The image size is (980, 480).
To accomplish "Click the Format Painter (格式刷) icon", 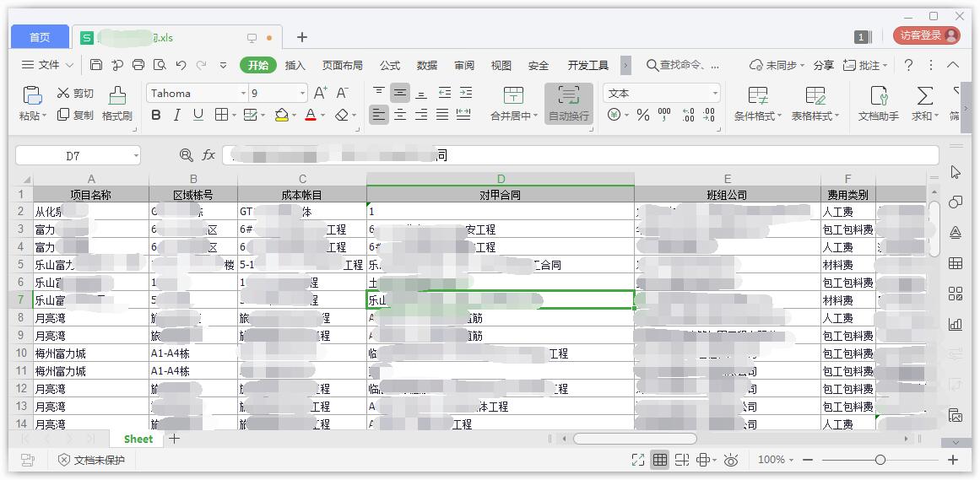I will (x=117, y=95).
